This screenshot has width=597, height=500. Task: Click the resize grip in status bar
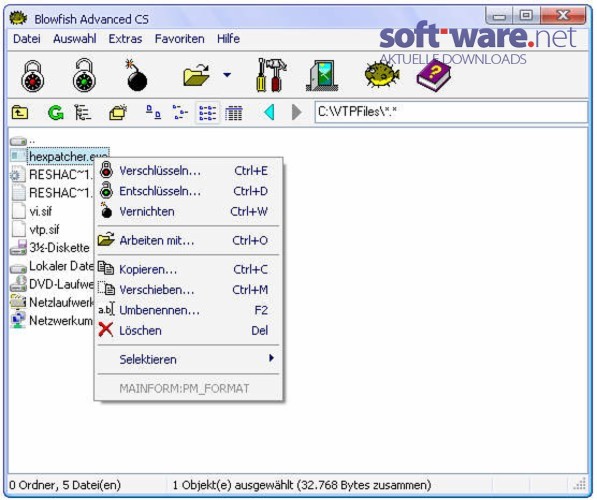point(579,484)
